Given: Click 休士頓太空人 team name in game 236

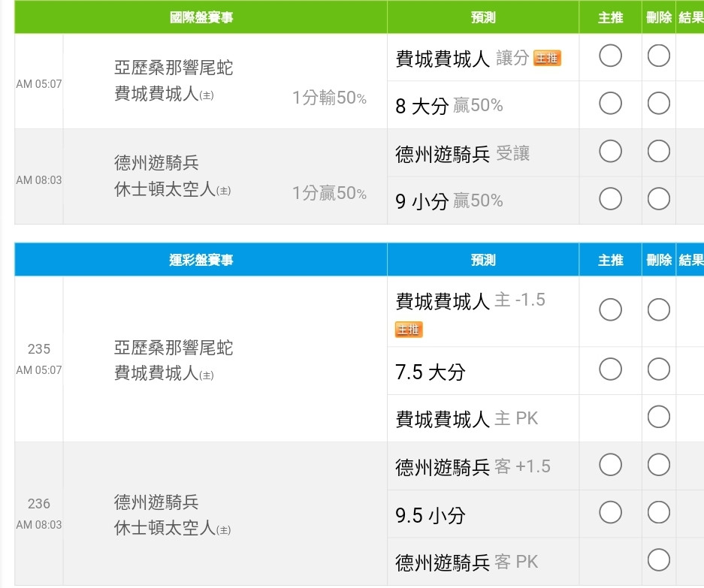Looking at the screenshot, I should pyautogui.click(x=165, y=528).
